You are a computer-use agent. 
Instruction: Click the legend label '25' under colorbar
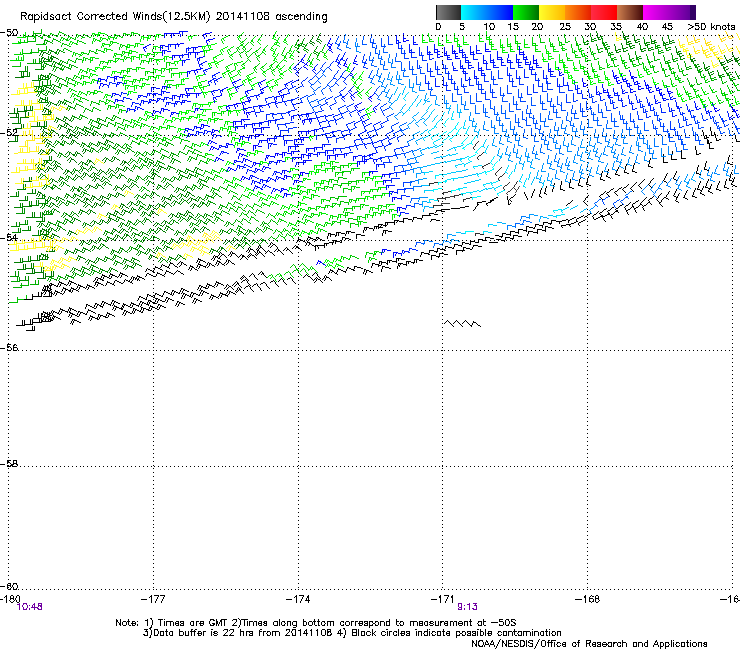564,27
